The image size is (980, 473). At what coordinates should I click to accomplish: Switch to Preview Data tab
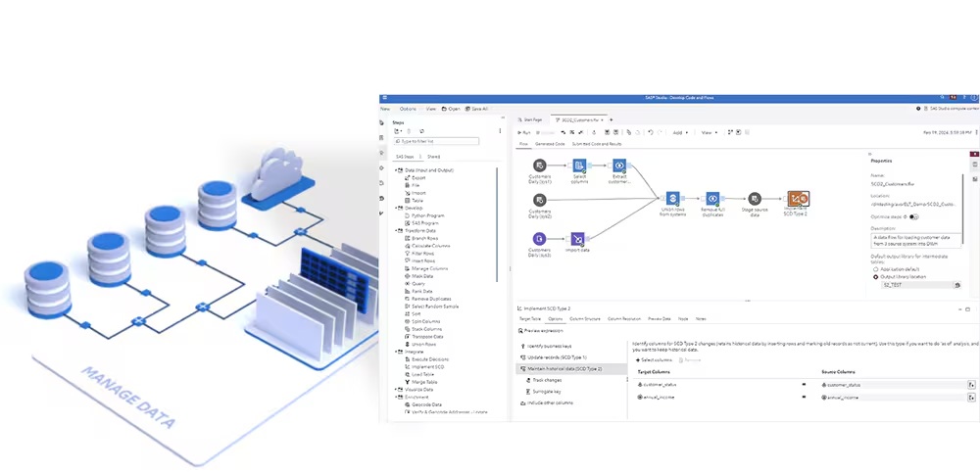pos(660,318)
